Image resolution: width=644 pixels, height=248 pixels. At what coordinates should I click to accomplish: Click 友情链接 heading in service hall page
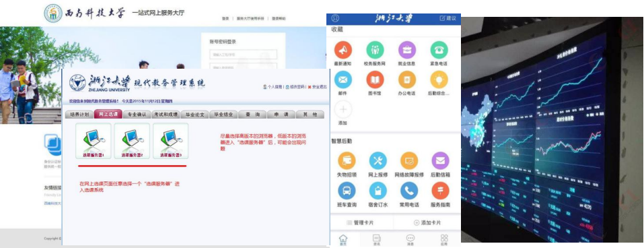pyautogui.click(x=52, y=187)
